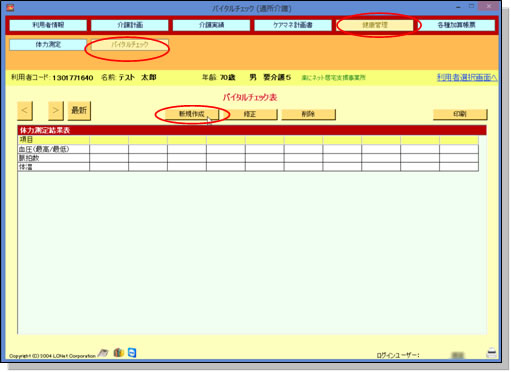Switch to 体力測定 sub-tab
This screenshot has height=372, width=511.
48,45
